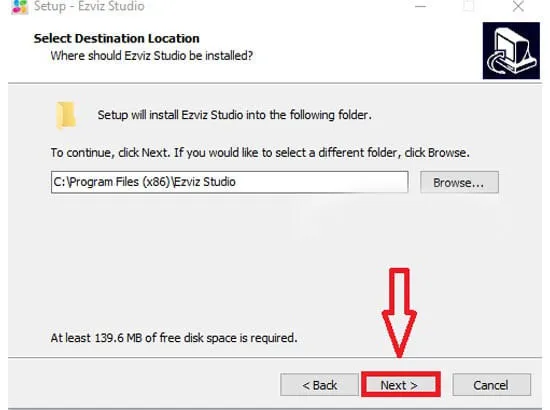This screenshot has height=410, width=550.
Task: Minimize the Setup window
Action: click(x=420, y=6)
